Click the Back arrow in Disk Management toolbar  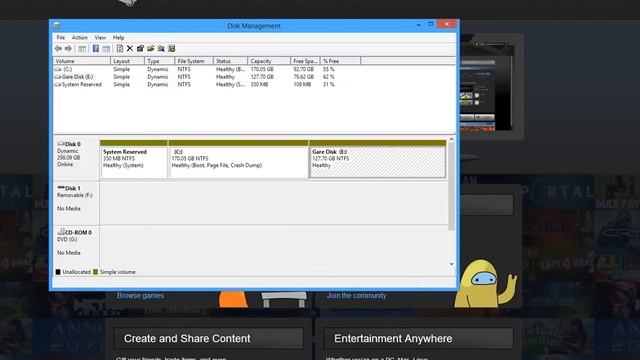click(58, 49)
